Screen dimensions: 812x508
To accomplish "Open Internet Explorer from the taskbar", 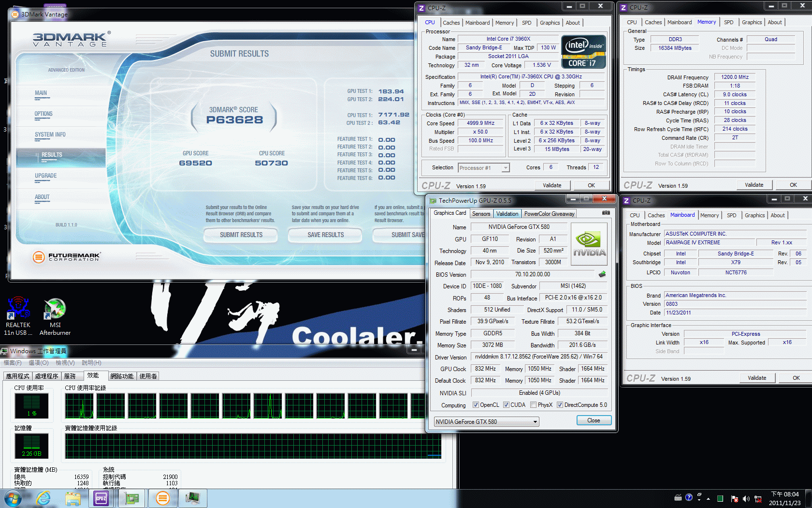I will coord(43,498).
